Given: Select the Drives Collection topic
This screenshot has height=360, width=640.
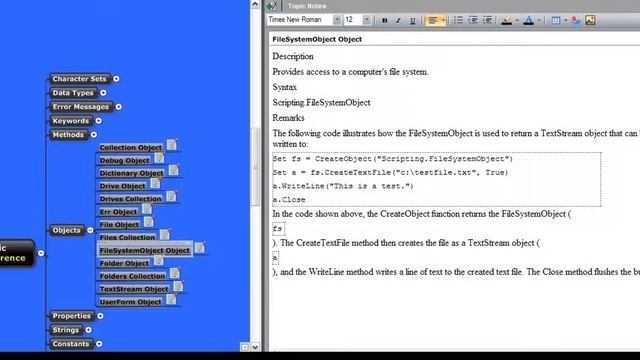Looking at the screenshot, I should (x=131, y=199).
